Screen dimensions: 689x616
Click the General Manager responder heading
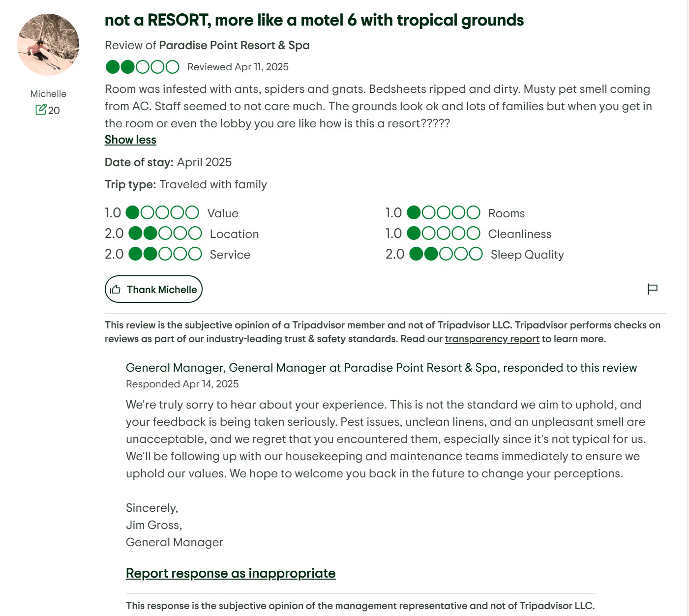381,368
